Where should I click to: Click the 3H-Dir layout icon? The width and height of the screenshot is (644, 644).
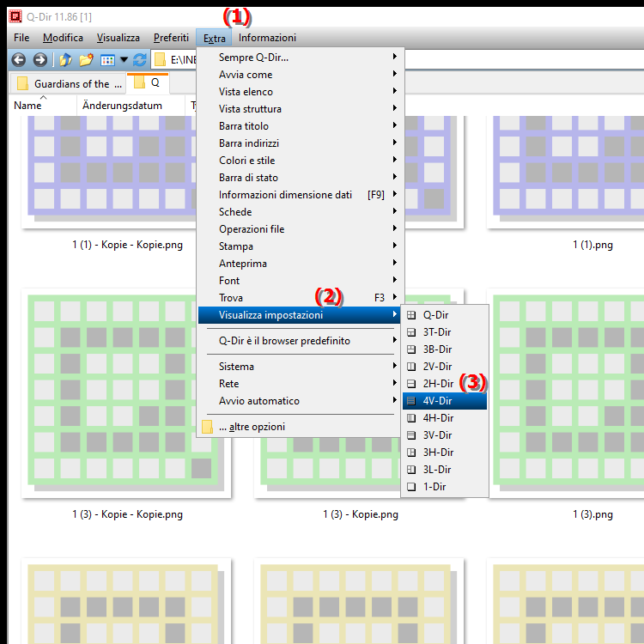[x=411, y=453]
